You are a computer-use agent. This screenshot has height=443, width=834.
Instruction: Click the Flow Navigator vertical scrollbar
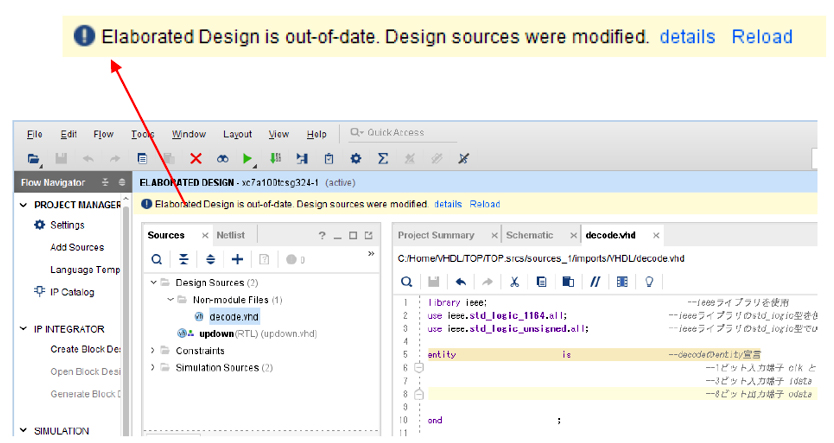[126, 319]
